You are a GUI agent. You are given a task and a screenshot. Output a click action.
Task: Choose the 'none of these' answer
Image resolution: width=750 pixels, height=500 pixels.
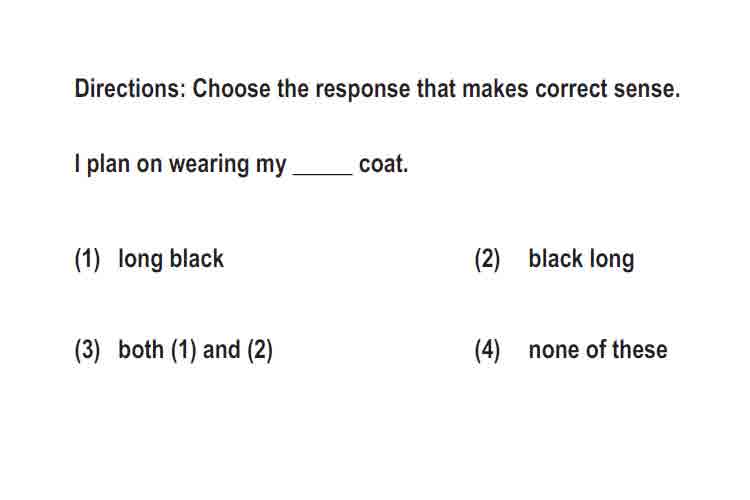(x=598, y=350)
